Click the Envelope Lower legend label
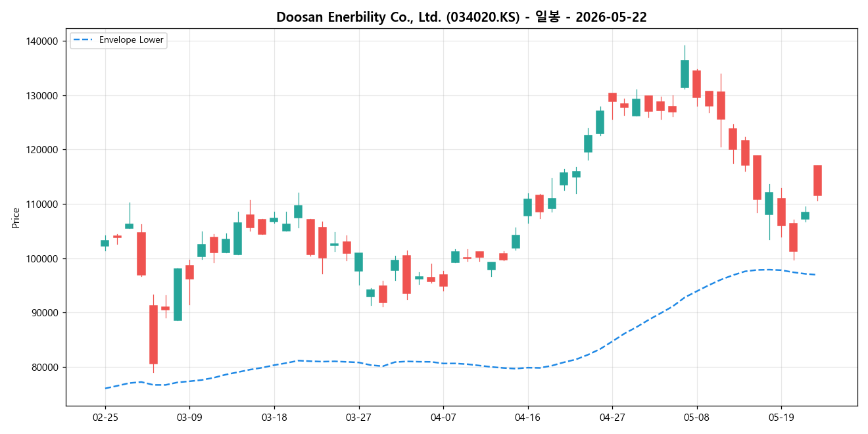Viewport: 868px width, 434px height. tap(132, 40)
